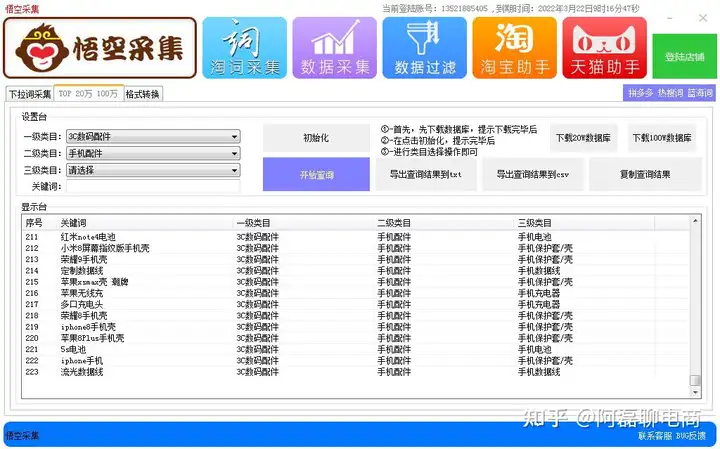Select row 小米8屏幕指纹版手机壳
Viewport: 720px width, 449px height.
pos(356,248)
